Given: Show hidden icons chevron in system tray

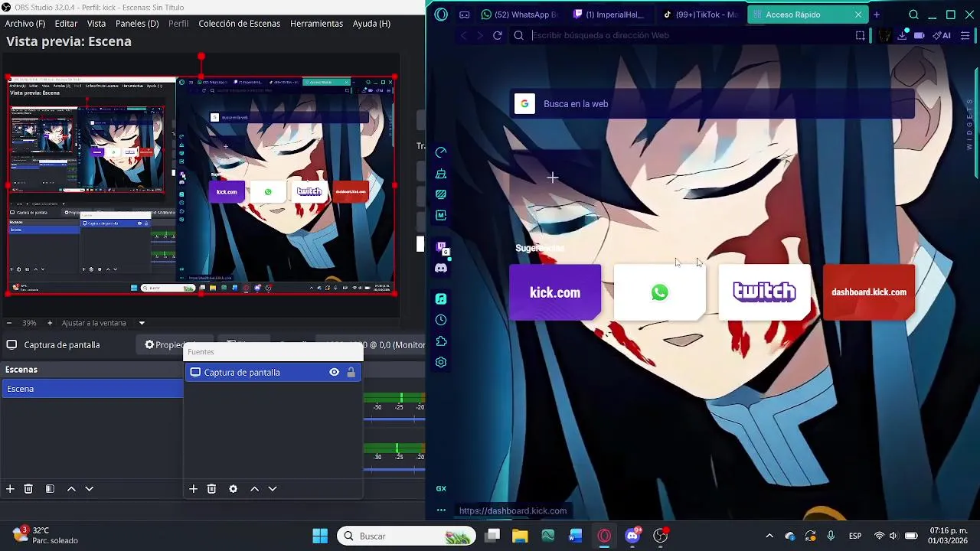Looking at the screenshot, I should 769,536.
